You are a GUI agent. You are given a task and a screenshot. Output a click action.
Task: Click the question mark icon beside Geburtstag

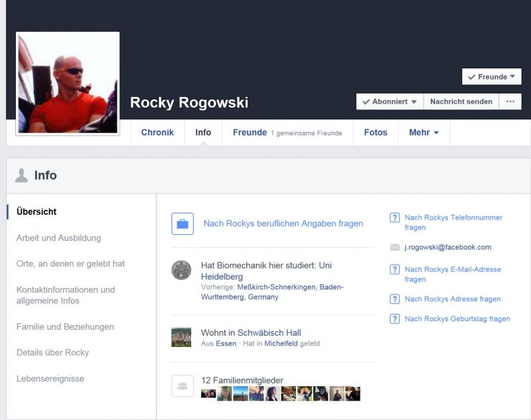click(x=394, y=319)
